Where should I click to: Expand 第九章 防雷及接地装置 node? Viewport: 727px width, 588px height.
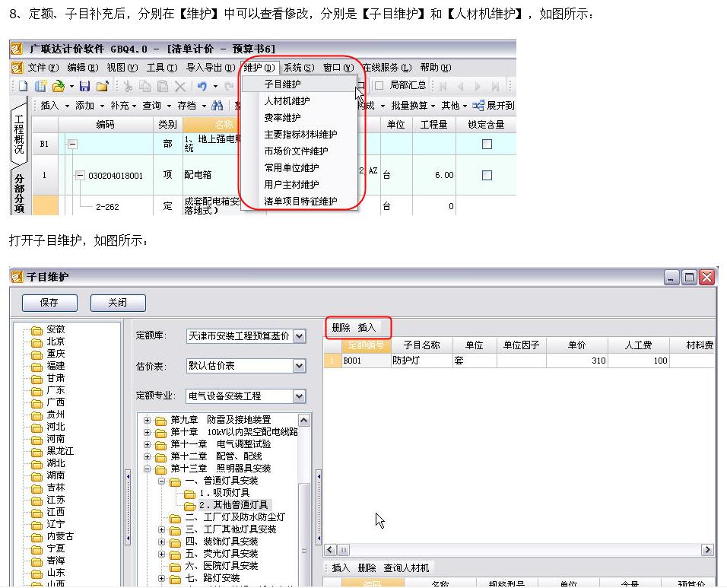147,420
